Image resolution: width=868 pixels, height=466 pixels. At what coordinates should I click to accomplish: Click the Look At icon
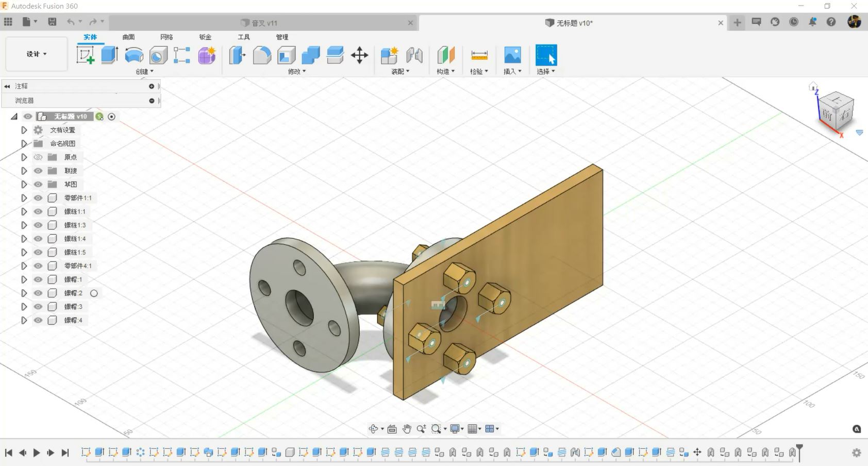coord(392,429)
